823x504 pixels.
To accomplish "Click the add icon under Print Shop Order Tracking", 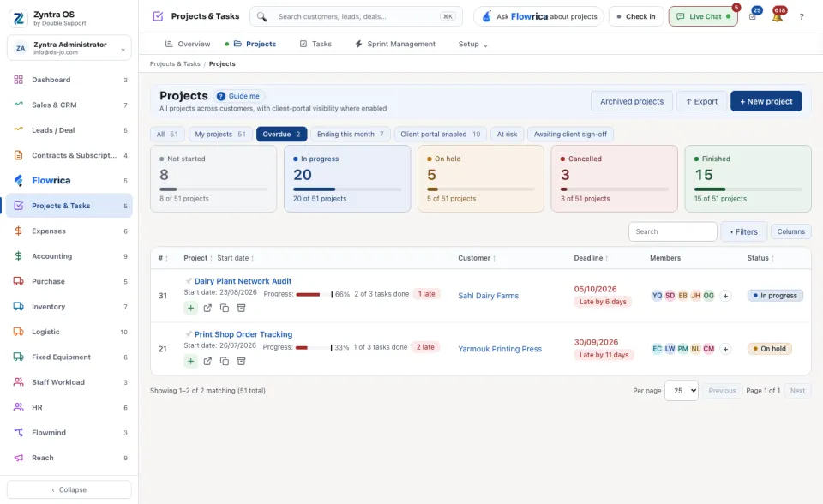I will pyautogui.click(x=190, y=361).
